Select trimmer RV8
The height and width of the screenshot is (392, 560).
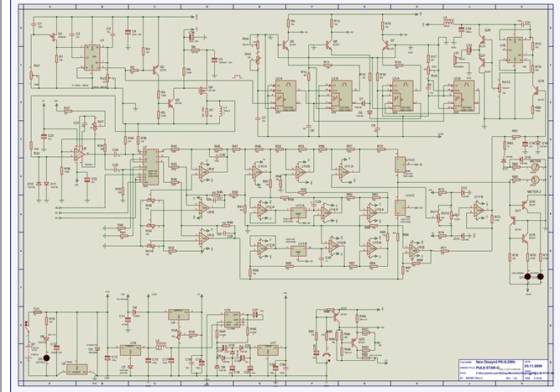click(151, 201)
